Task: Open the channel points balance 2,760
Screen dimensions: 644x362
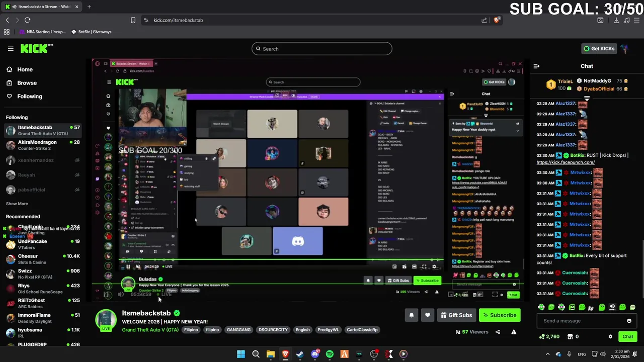Action: click(x=549, y=337)
